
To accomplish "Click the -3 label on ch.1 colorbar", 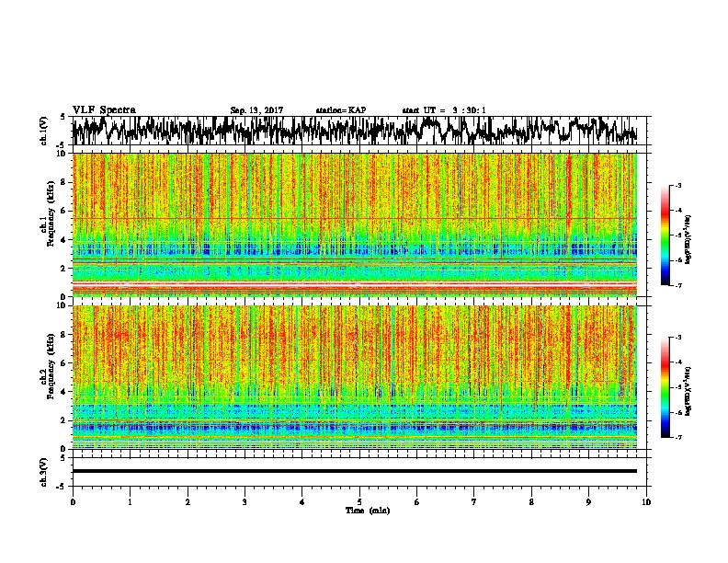I will pos(677,185).
